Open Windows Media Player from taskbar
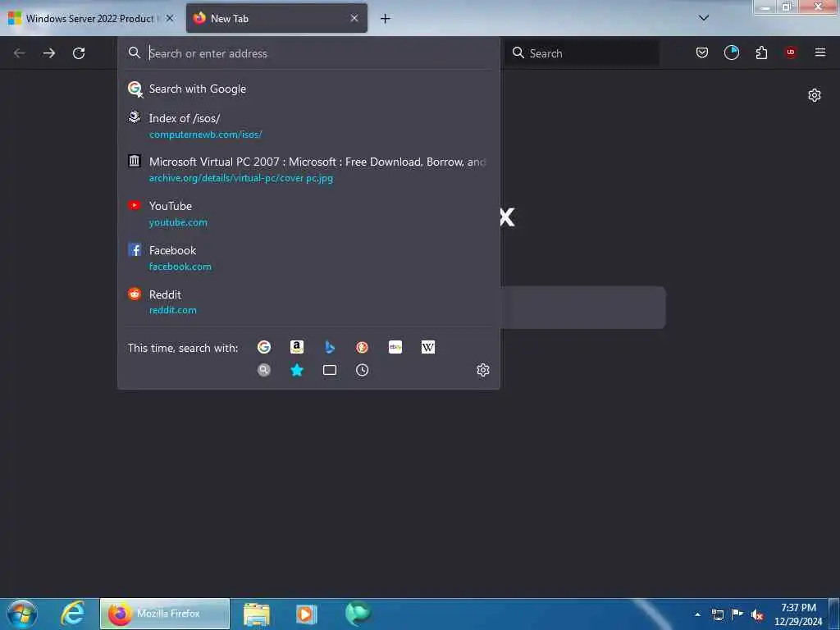 [x=307, y=614]
